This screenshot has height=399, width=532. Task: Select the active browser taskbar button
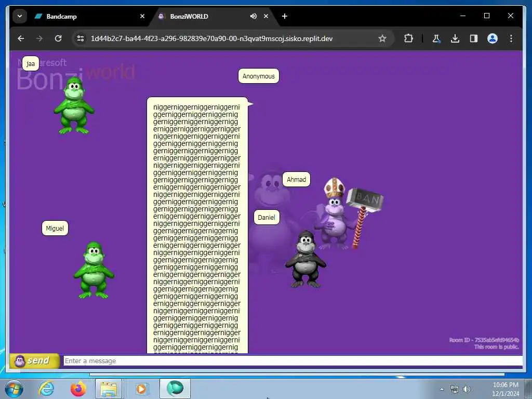coord(175,389)
